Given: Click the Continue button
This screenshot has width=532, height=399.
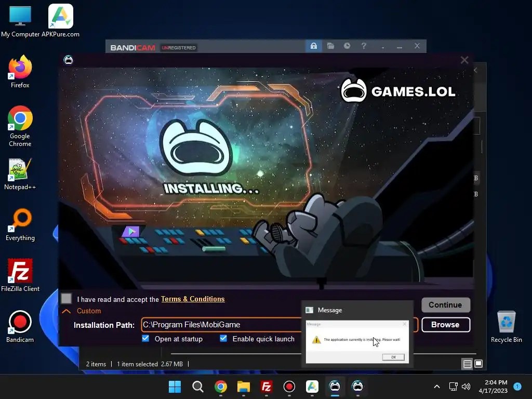Looking at the screenshot, I should coord(445,304).
